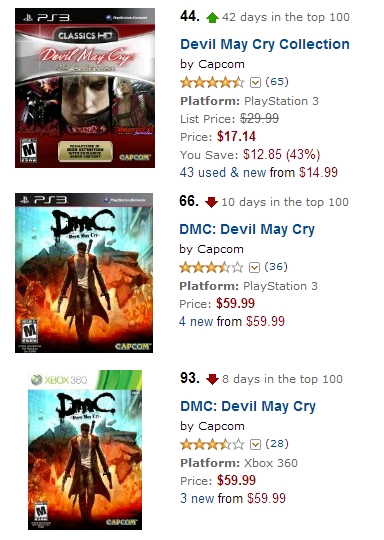This screenshot has height=540, width=384.
Task: Open the (65) customer reviews link
Action: [x=277, y=82]
